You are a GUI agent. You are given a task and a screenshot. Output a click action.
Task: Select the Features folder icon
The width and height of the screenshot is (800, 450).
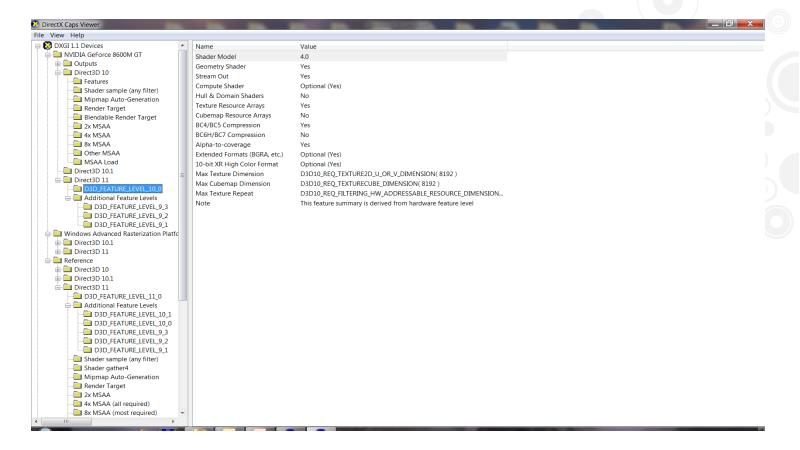click(76, 82)
